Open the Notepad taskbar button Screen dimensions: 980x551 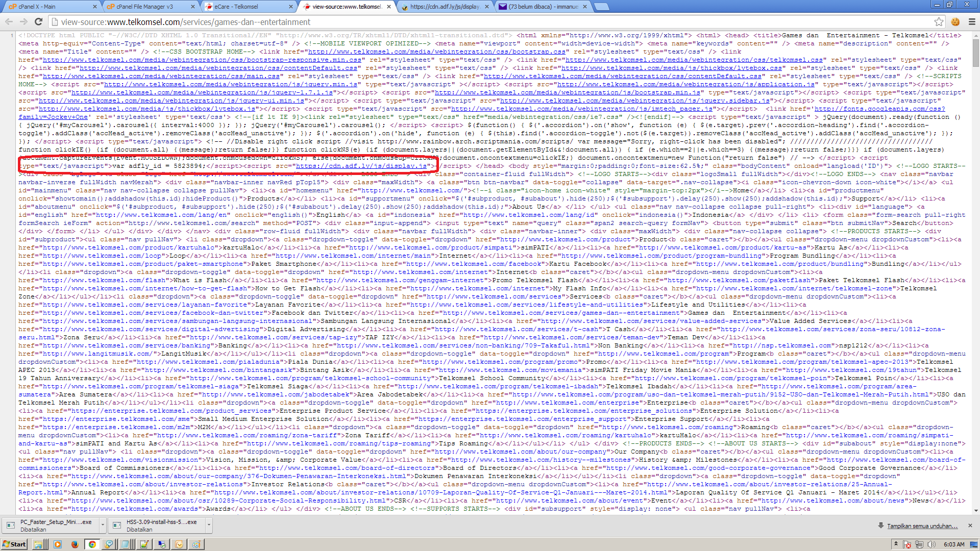point(126,544)
